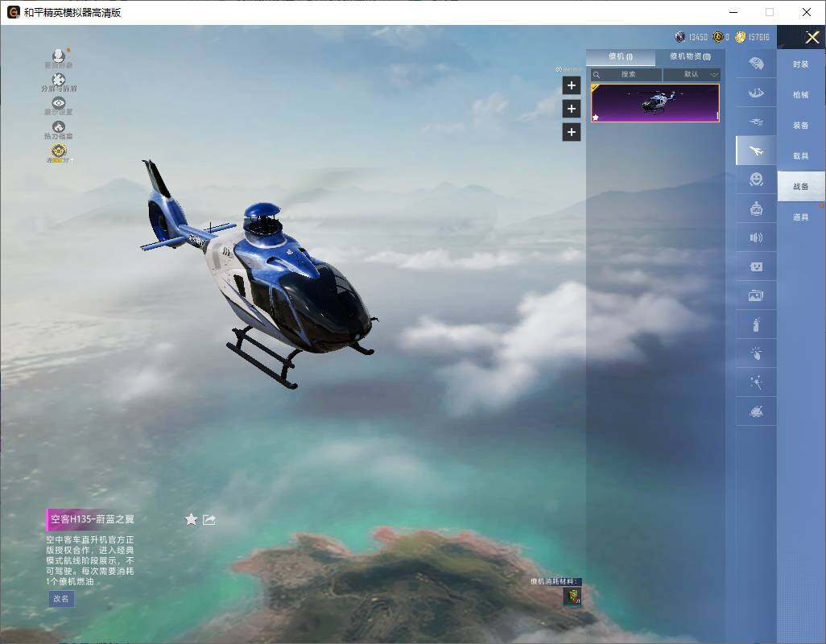This screenshot has height=644, width=826.
Task: Click the first plus slot button
Action: coord(572,85)
